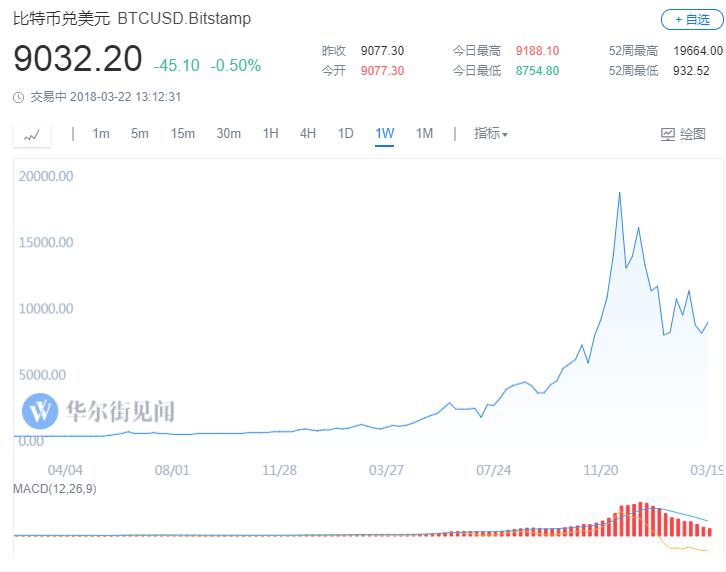This screenshot has height=572, width=726.
Task: Choose the 15m chart interval
Action: point(182,134)
